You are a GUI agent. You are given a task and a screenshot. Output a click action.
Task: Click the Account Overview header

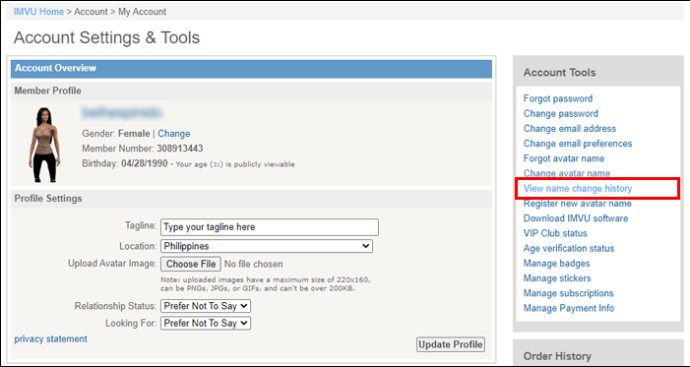pos(251,69)
